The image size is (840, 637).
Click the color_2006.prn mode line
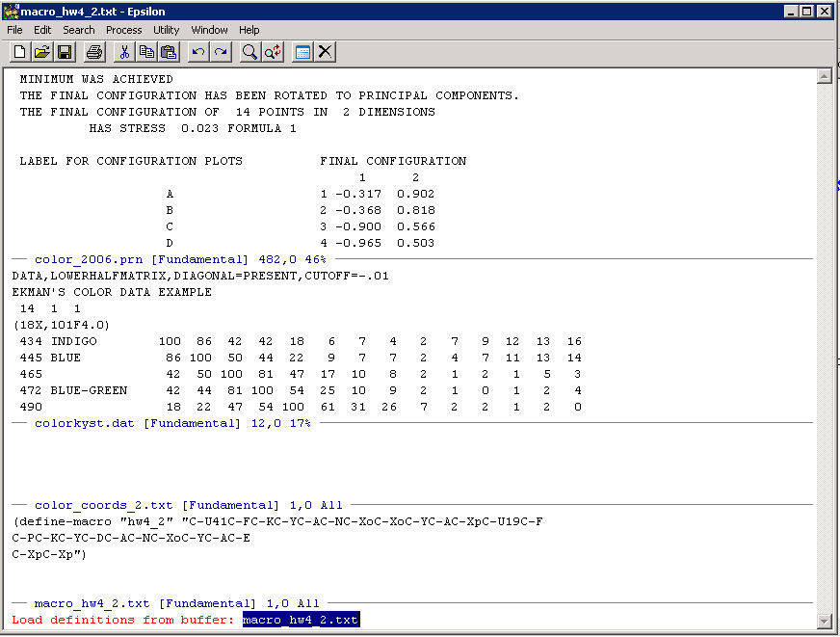coord(180,260)
